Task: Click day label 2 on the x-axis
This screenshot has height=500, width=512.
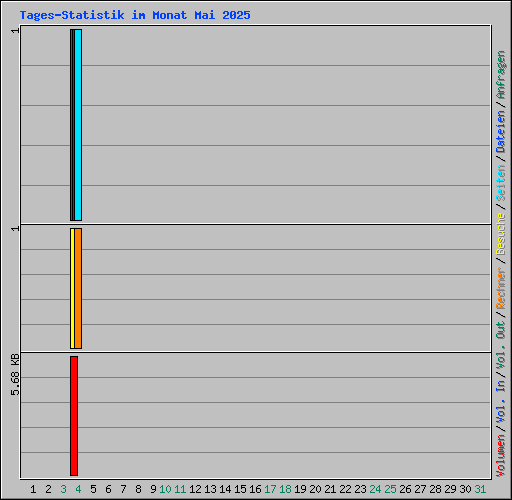Action: coord(48,489)
